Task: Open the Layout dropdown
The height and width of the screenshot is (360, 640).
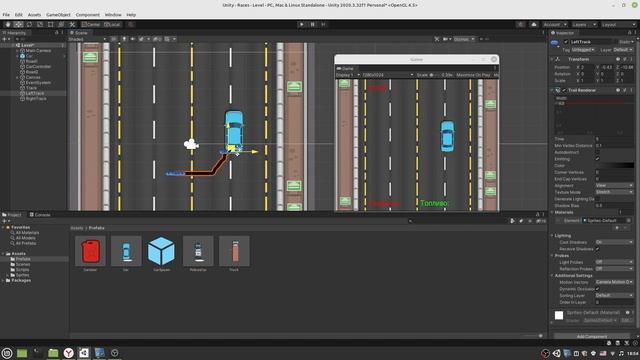Action: tap(618, 24)
